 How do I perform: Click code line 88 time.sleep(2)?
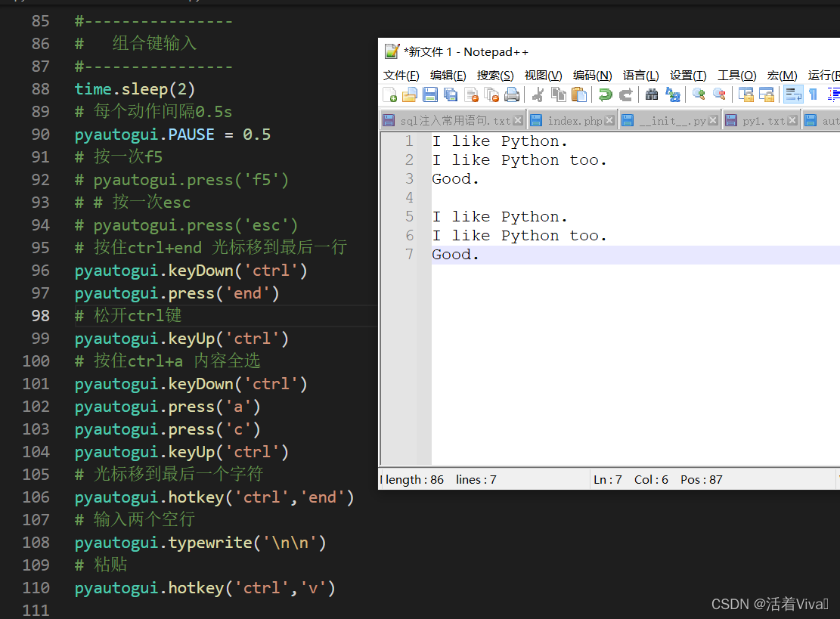[x=135, y=89]
